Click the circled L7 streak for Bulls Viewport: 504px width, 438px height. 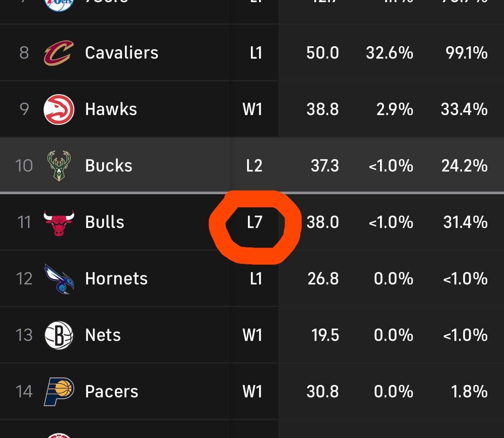click(255, 222)
